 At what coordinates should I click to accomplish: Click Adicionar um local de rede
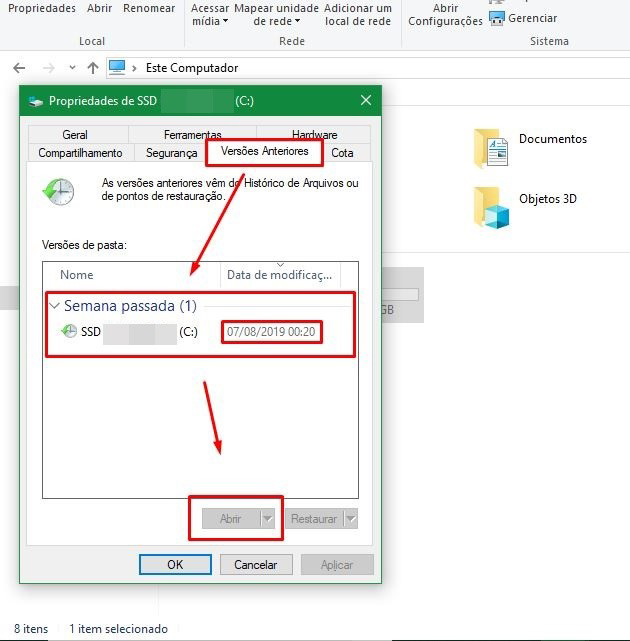[358, 15]
